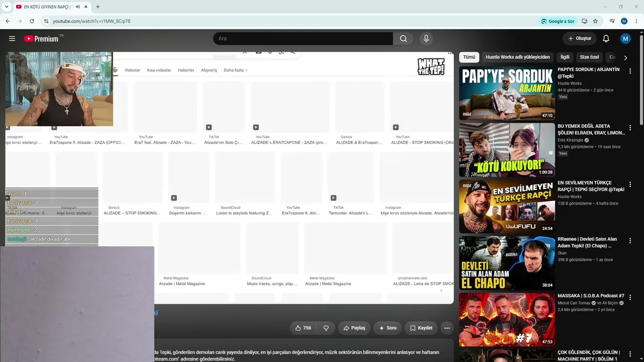The height and width of the screenshot is (362, 644).
Task: Open a new browser tab
Action: pos(98,7)
